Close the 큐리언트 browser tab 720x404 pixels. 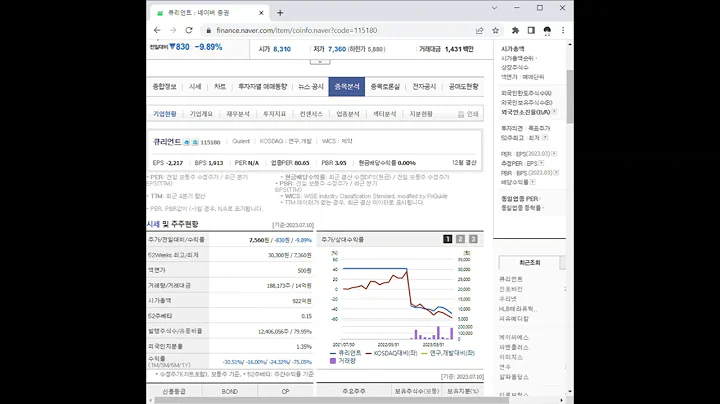coord(261,13)
